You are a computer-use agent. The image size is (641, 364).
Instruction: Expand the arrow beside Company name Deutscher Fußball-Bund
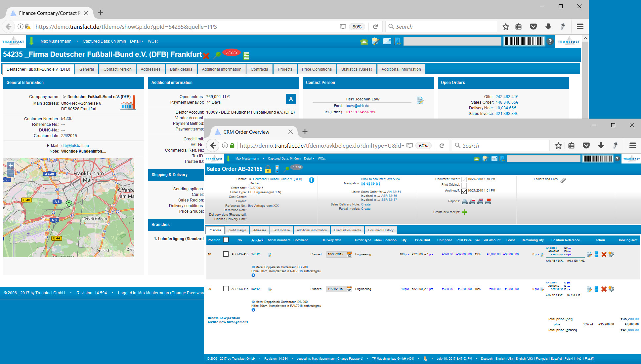tap(64, 97)
